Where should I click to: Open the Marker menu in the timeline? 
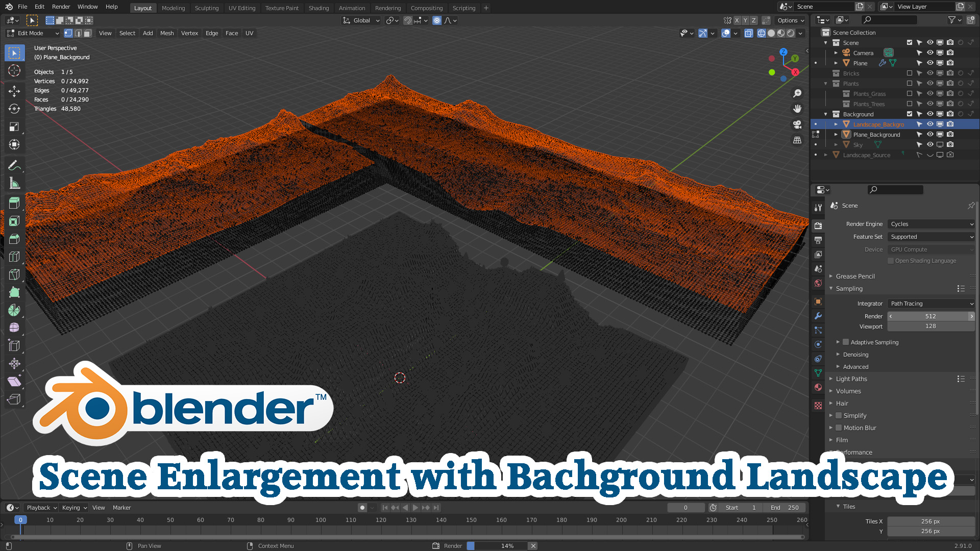coord(121,508)
